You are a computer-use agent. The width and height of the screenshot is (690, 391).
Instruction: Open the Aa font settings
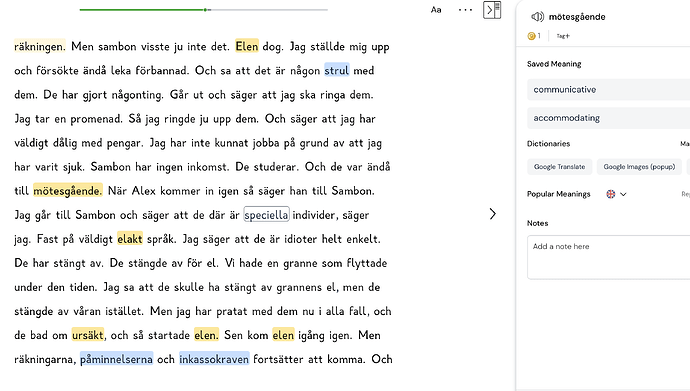click(436, 10)
